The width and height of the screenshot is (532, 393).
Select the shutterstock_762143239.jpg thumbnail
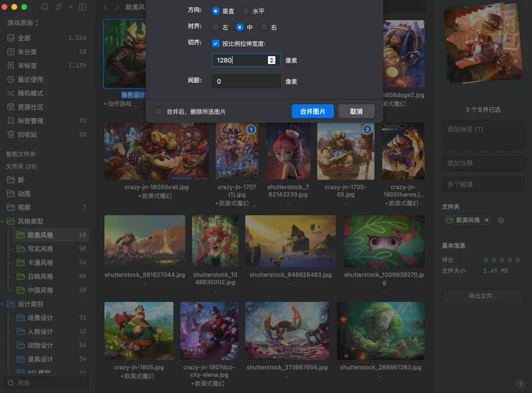coord(288,151)
